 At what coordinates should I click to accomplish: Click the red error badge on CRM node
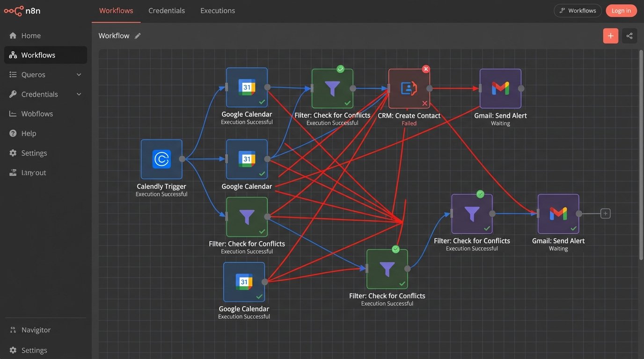(x=426, y=69)
